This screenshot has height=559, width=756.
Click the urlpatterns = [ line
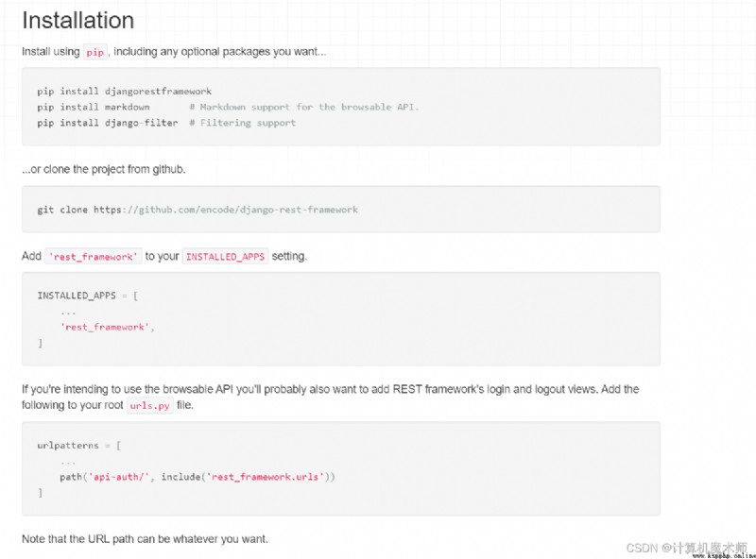coord(79,446)
